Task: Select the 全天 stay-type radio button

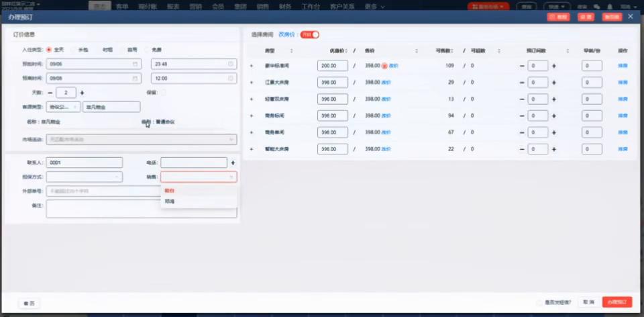Action: [49, 50]
